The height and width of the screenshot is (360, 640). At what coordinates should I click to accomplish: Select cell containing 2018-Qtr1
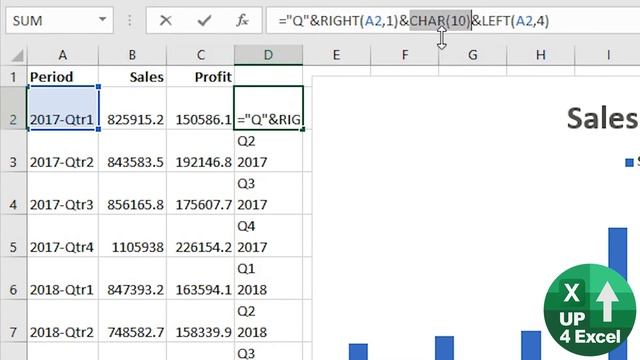[x=63, y=278]
